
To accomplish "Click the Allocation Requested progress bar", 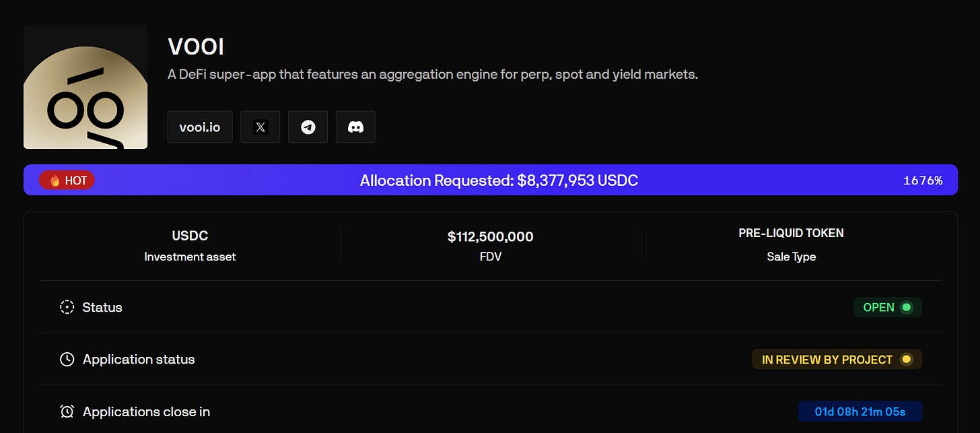I will [491, 180].
